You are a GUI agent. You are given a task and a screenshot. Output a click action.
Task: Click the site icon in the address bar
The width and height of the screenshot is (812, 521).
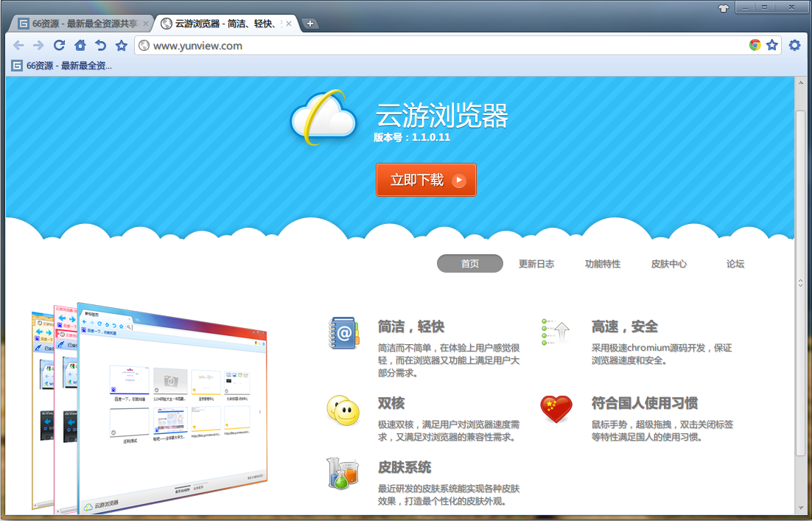click(144, 46)
